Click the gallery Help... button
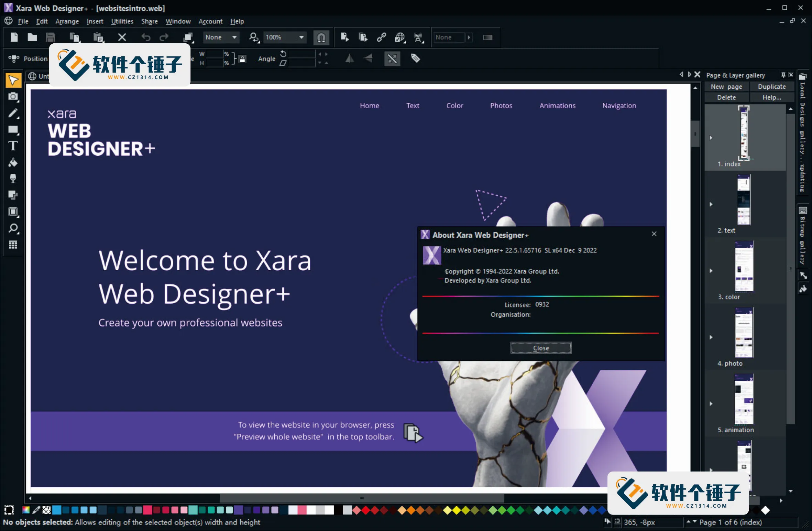 pyautogui.click(x=771, y=97)
